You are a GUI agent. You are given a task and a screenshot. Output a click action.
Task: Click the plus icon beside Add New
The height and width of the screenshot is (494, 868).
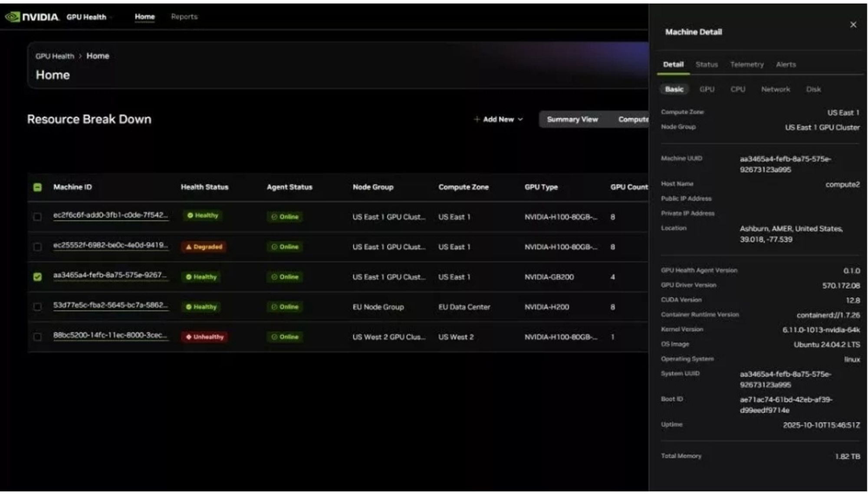477,119
